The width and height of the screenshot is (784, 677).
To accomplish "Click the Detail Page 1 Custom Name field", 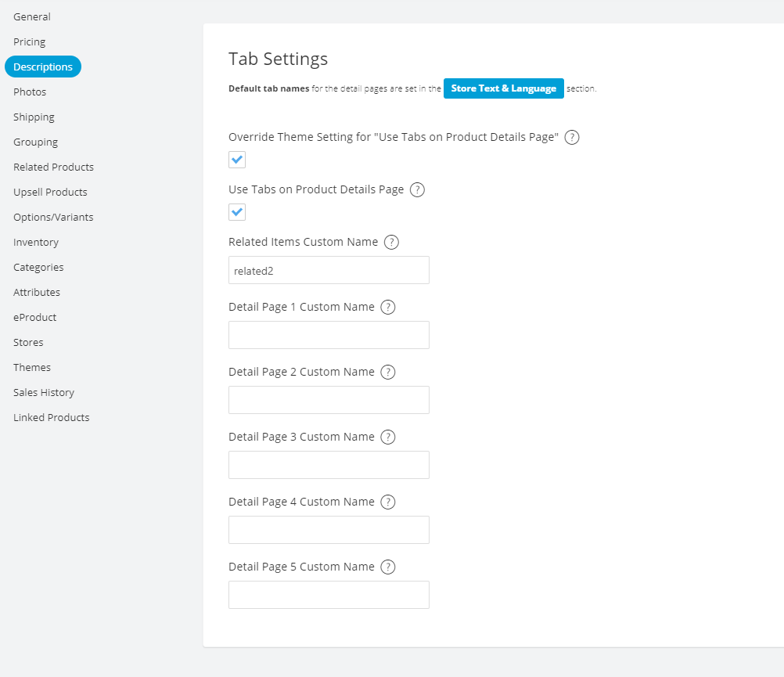I will (x=329, y=335).
